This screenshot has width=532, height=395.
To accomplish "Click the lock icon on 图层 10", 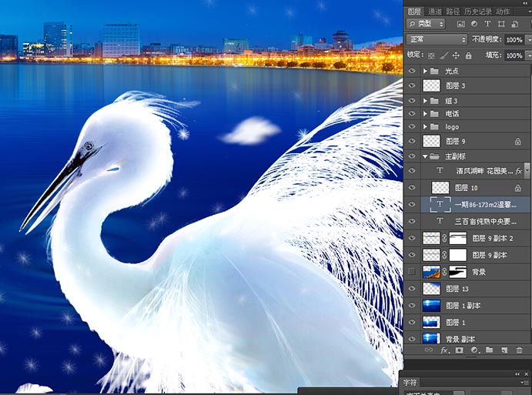I will (x=517, y=188).
